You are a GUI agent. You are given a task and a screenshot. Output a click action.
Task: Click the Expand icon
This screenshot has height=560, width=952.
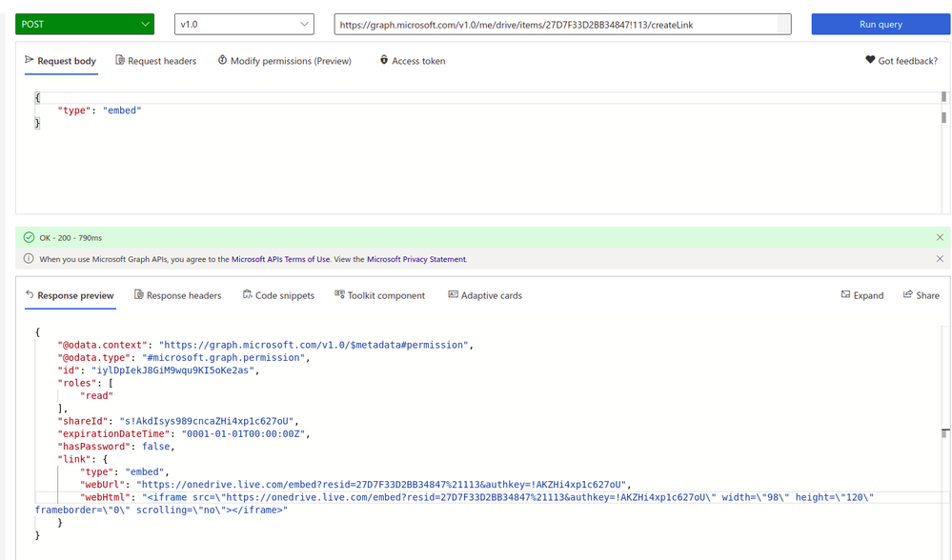[845, 294]
